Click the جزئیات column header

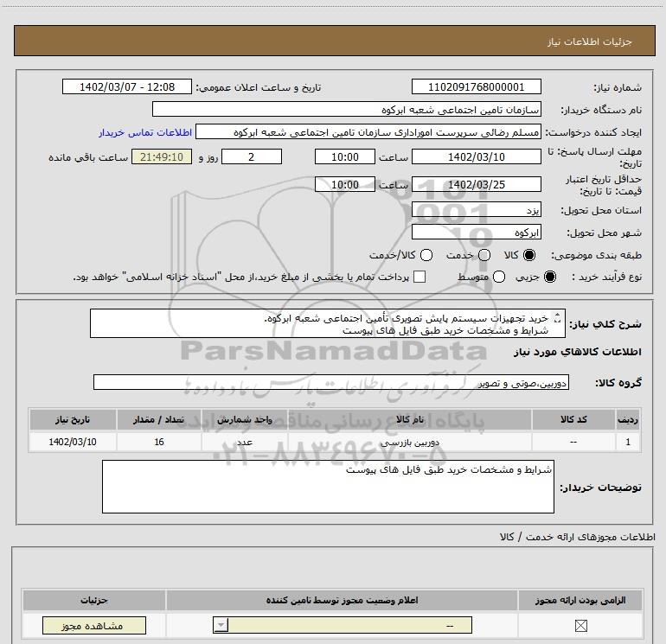(94, 600)
